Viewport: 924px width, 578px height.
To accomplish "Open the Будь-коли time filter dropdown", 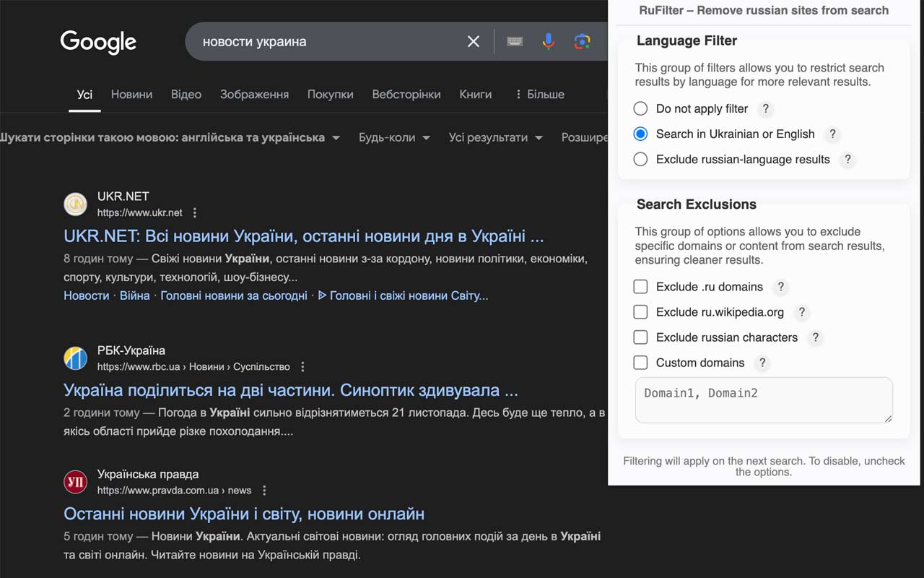I will (393, 137).
